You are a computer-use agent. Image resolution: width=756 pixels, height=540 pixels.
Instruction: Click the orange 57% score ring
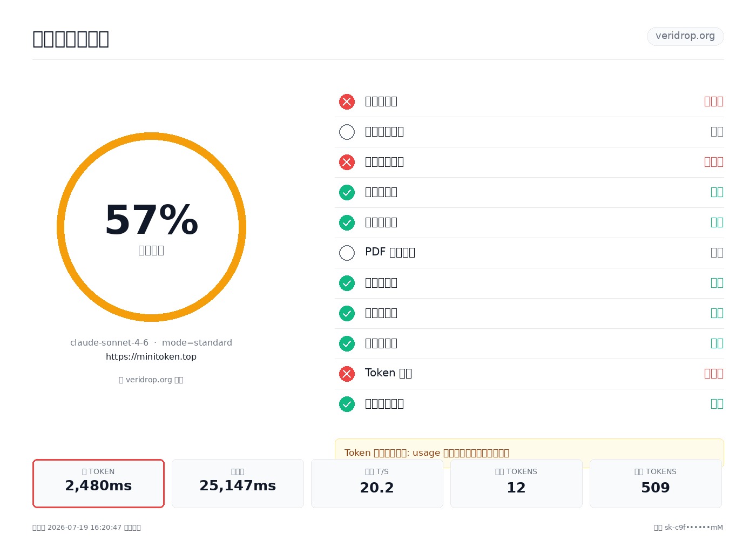[x=151, y=227]
